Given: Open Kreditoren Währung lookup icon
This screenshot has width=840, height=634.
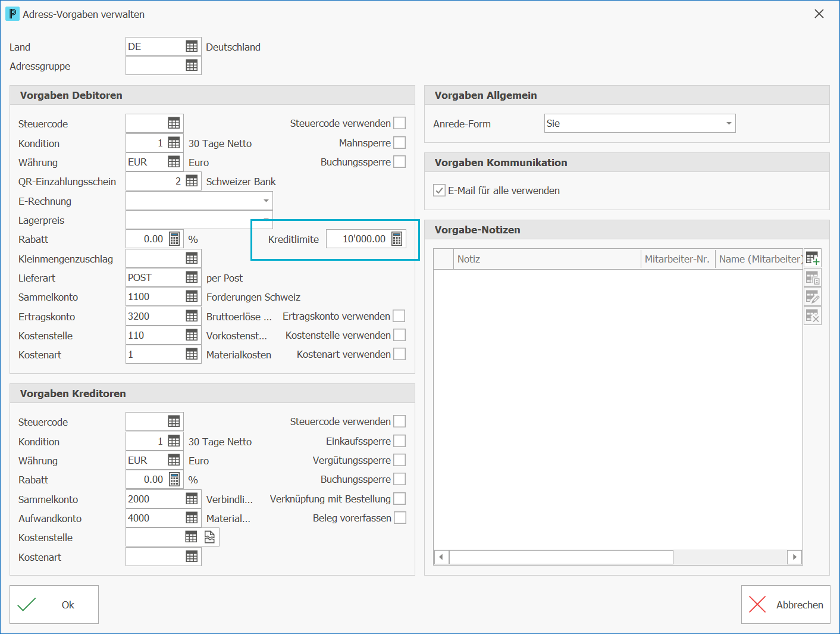Looking at the screenshot, I should click(174, 460).
